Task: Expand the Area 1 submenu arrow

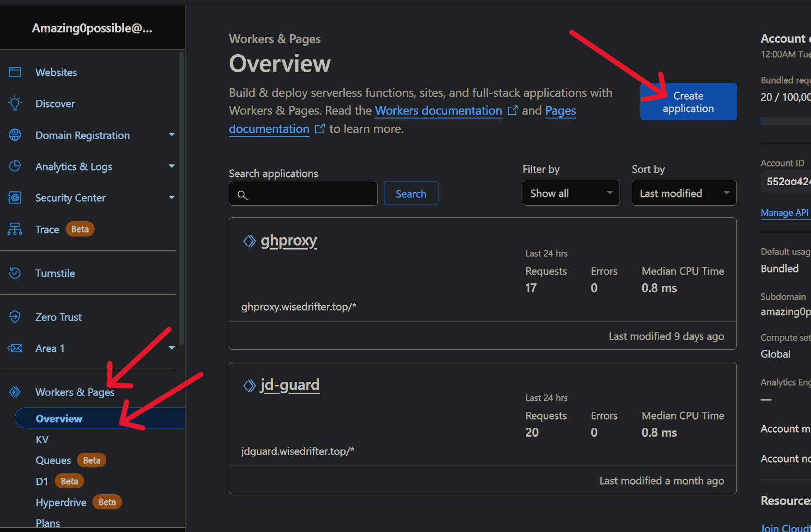Action: [x=171, y=348]
